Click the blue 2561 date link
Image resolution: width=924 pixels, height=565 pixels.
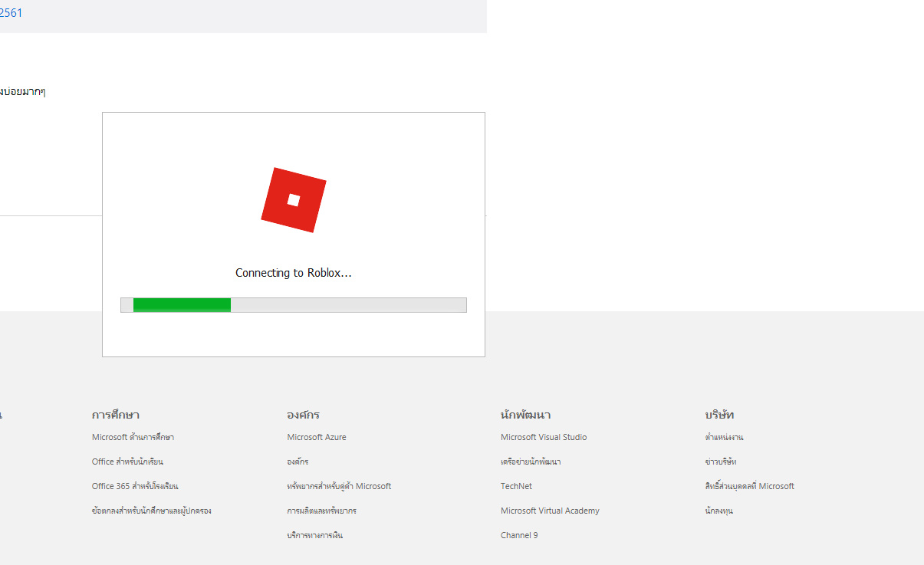11,12
